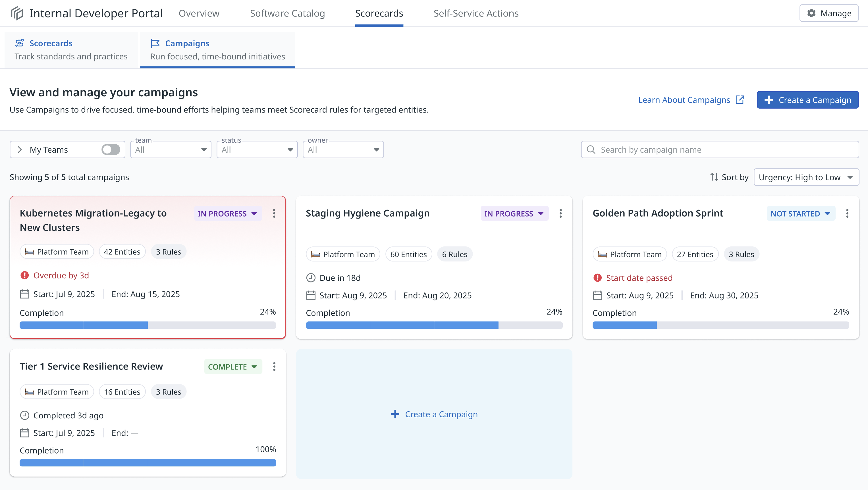868x490 pixels.
Task: Open the status filter dropdown
Action: point(257,150)
